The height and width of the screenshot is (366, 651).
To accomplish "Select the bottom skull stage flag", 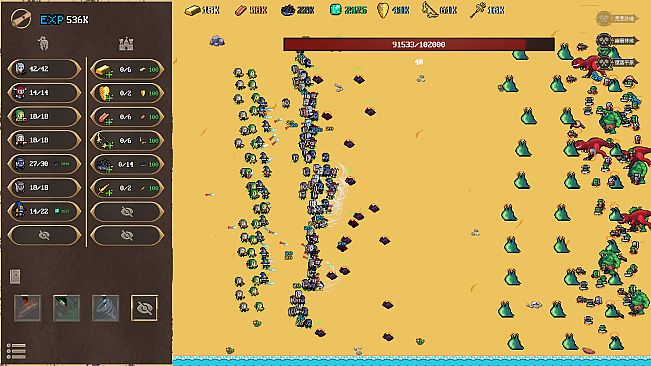I will point(617,63).
